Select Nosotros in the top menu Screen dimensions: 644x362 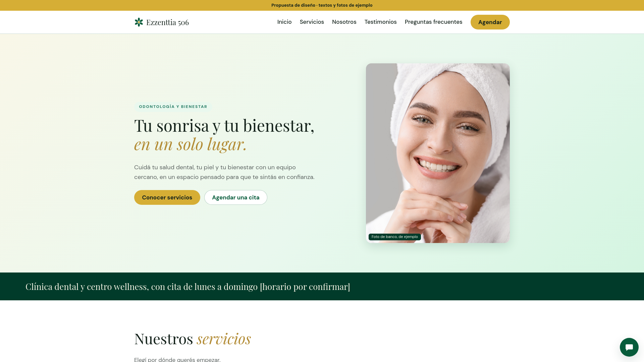tap(344, 22)
